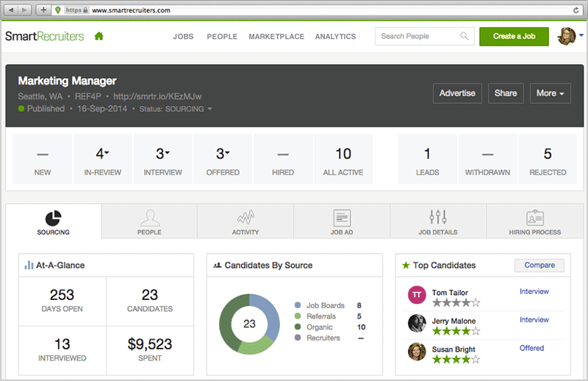Click in the Search People field
Image resolution: width=588 pixels, height=381 pixels.
coord(425,37)
